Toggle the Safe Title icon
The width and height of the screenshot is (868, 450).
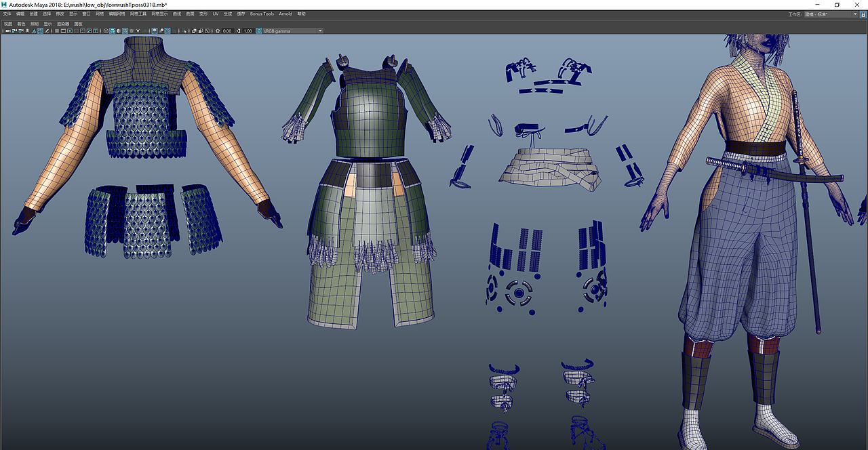(96, 30)
